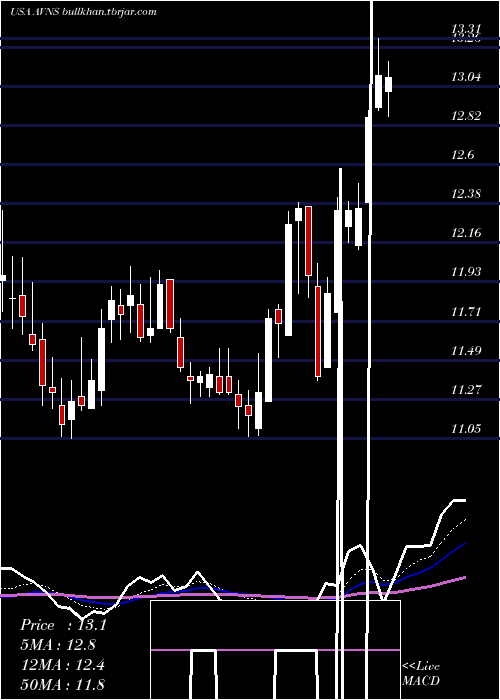
Task: Click the '<<Live MACD' label
Action: [421, 673]
